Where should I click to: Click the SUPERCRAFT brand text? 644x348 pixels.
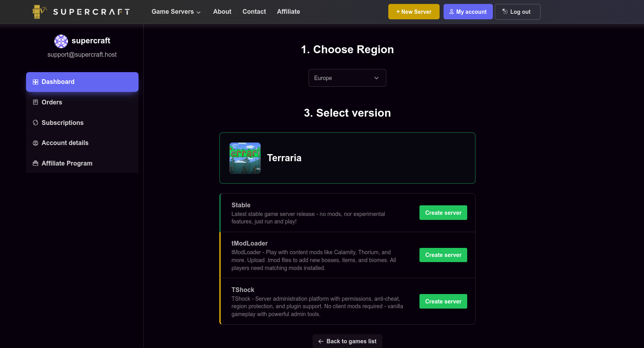(91, 12)
